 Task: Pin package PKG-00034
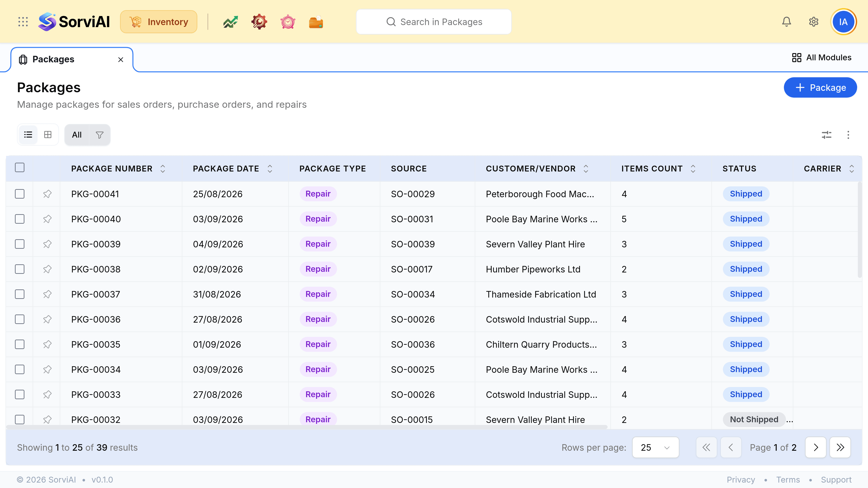(47, 369)
